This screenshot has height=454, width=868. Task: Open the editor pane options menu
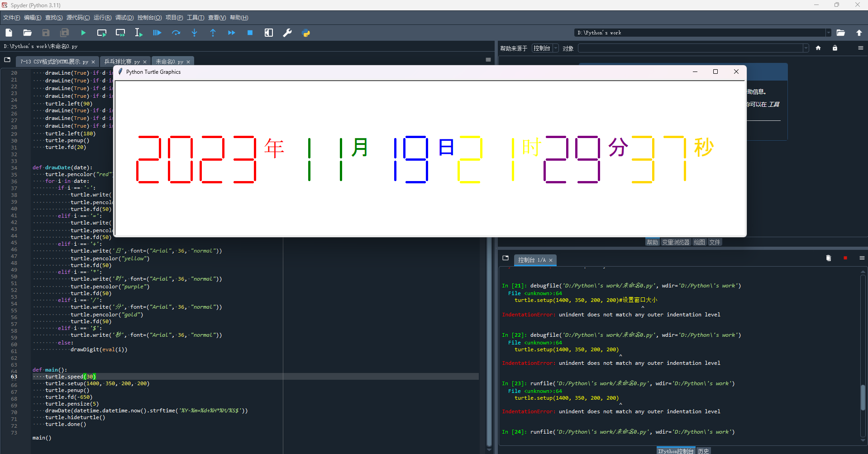pyautogui.click(x=488, y=60)
